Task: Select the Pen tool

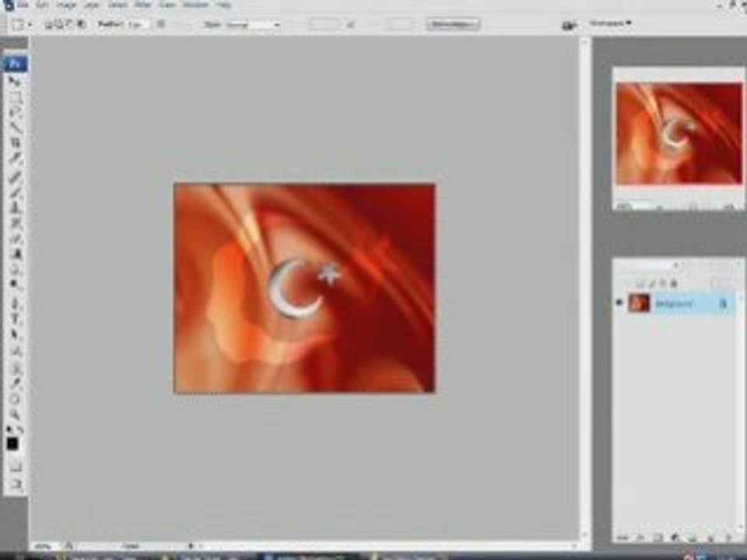Action: point(15,303)
